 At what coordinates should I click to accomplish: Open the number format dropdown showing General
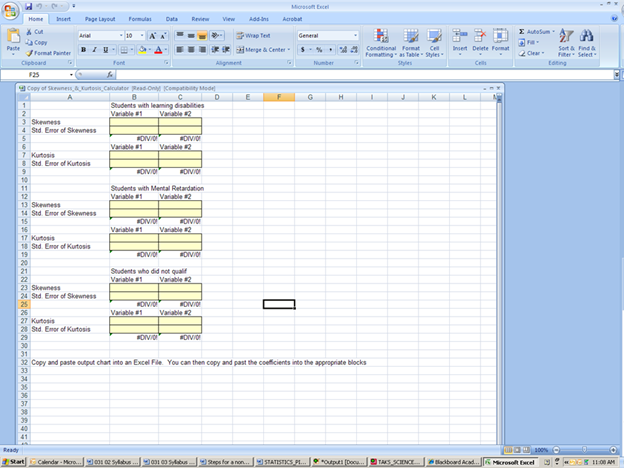(x=354, y=35)
